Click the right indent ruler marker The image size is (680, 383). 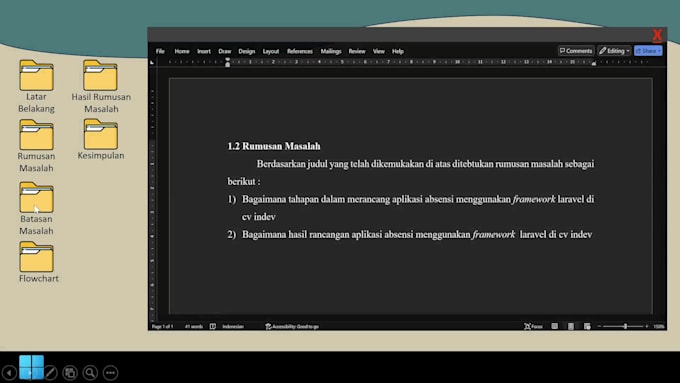coord(594,63)
